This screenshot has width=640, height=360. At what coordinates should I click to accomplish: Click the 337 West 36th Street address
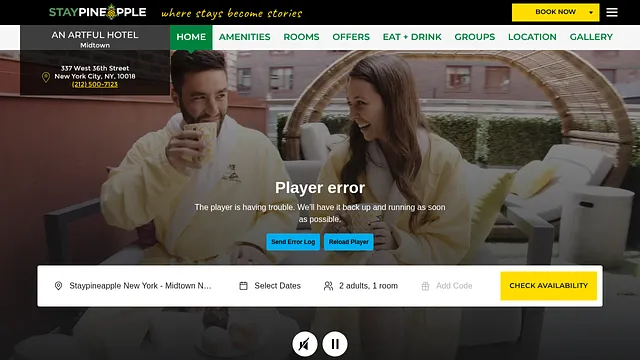[95, 72]
